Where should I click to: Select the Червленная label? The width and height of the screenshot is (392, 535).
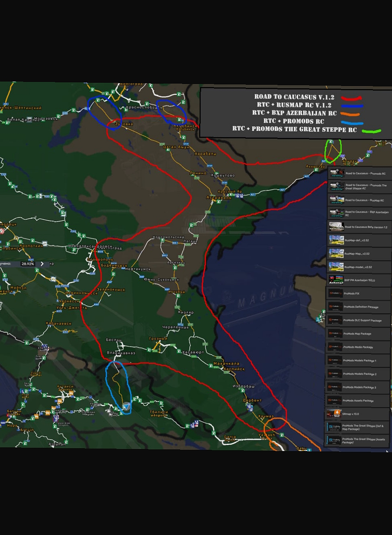[176, 327]
